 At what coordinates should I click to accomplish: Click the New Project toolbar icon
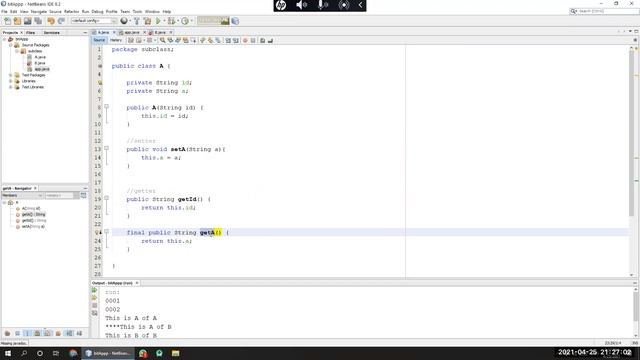17,21
